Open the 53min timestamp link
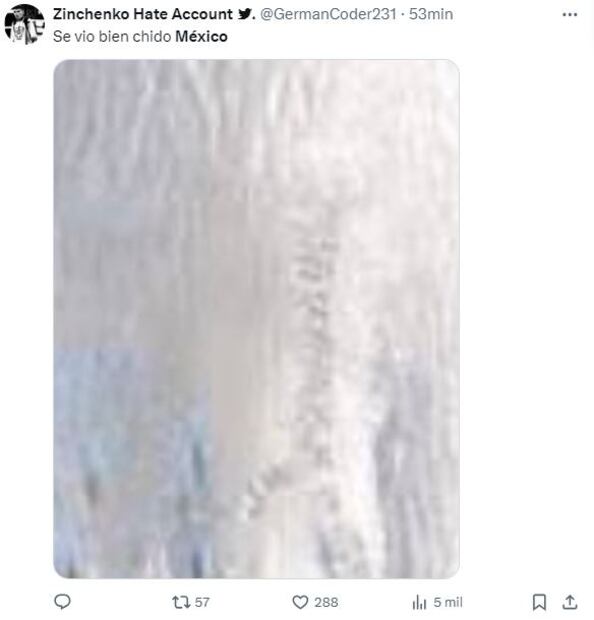Screen dimensions: 594x620 [x=431, y=14]
